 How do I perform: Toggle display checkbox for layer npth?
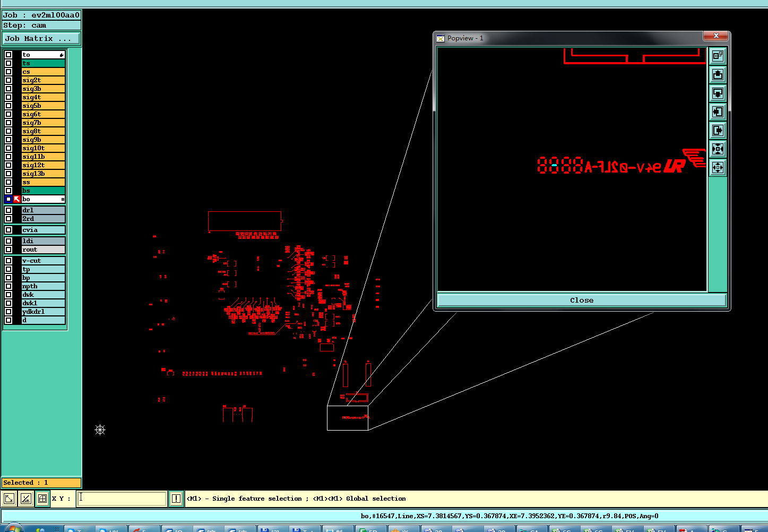tap(8, 286)
